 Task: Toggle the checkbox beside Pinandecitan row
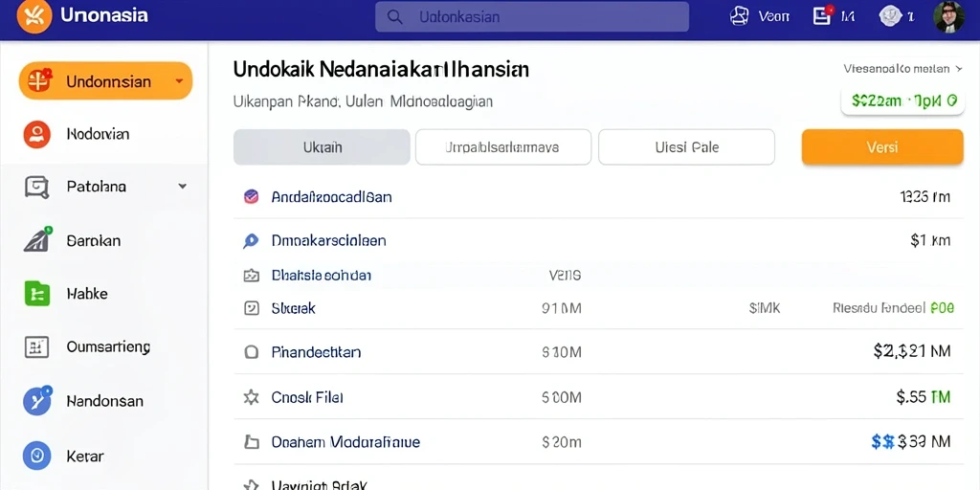click(252, 352)
